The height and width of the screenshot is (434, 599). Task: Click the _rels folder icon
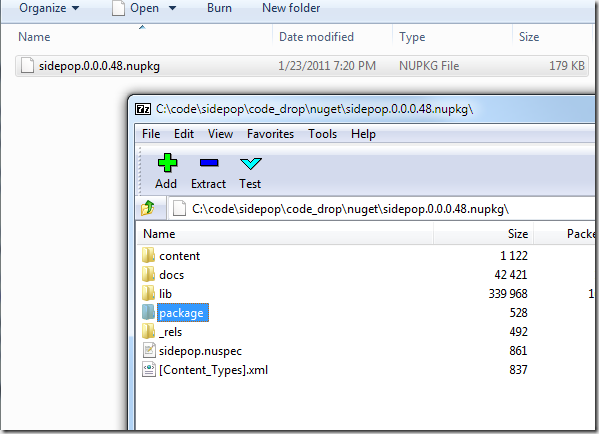pos(148,332)
